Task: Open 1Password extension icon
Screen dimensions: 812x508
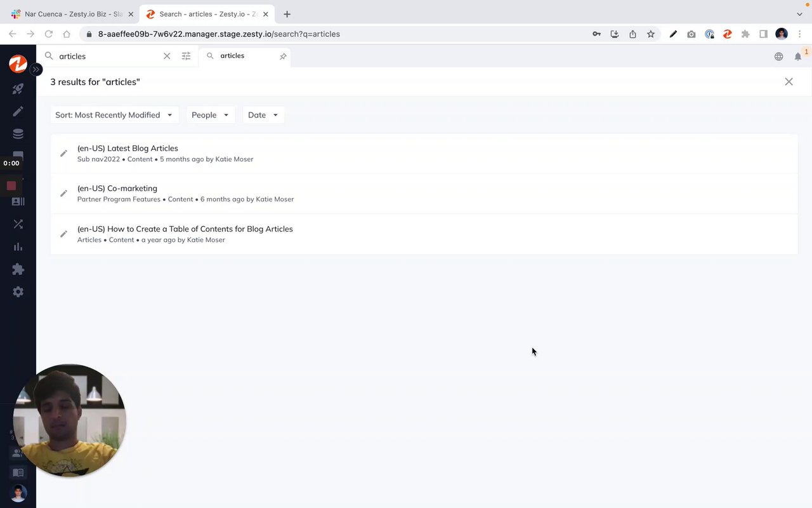Action: 709,34
